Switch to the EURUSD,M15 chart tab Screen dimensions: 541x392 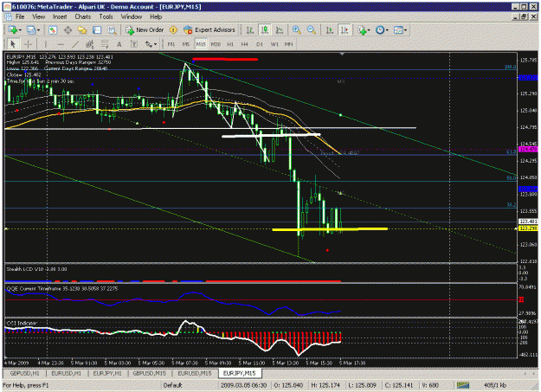194,373
